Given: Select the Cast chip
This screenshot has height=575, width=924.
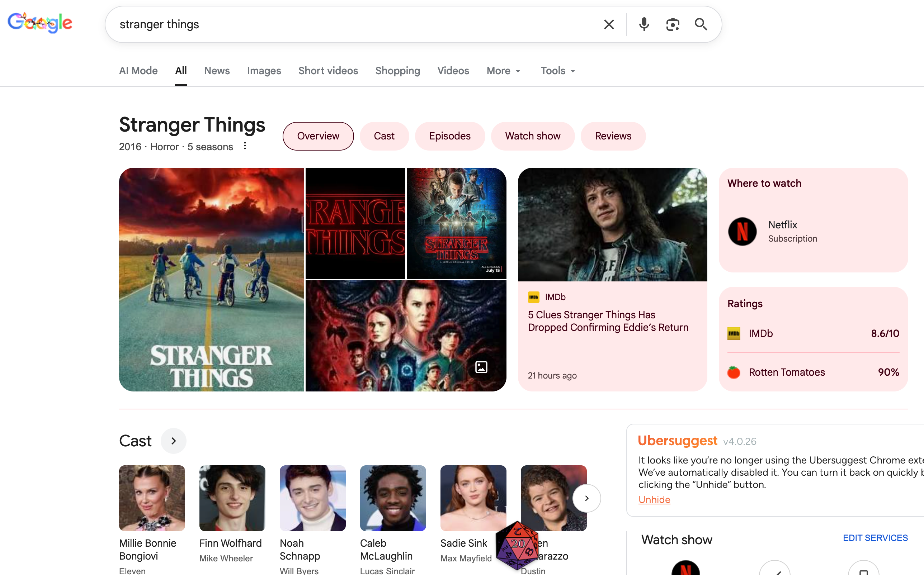Looking at the screenshot, I should (384, 136).
